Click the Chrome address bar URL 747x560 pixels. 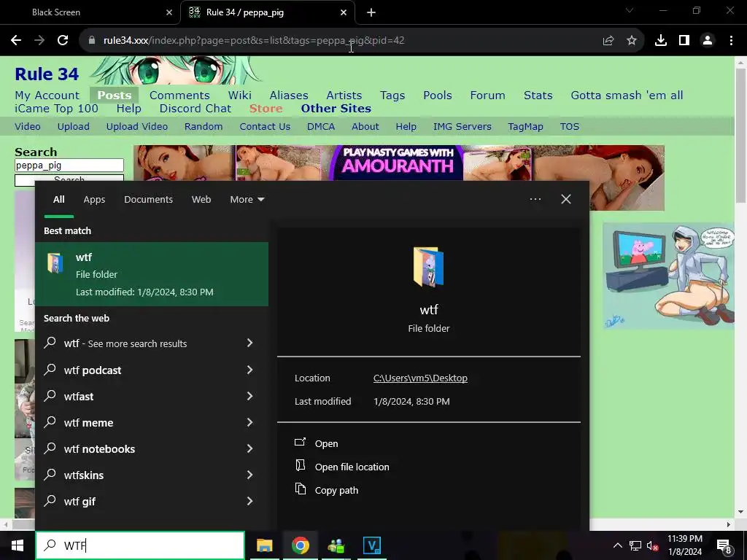(254, 41)
